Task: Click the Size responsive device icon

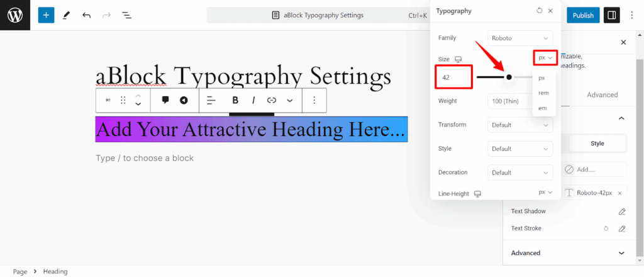Action: point(458,59)
